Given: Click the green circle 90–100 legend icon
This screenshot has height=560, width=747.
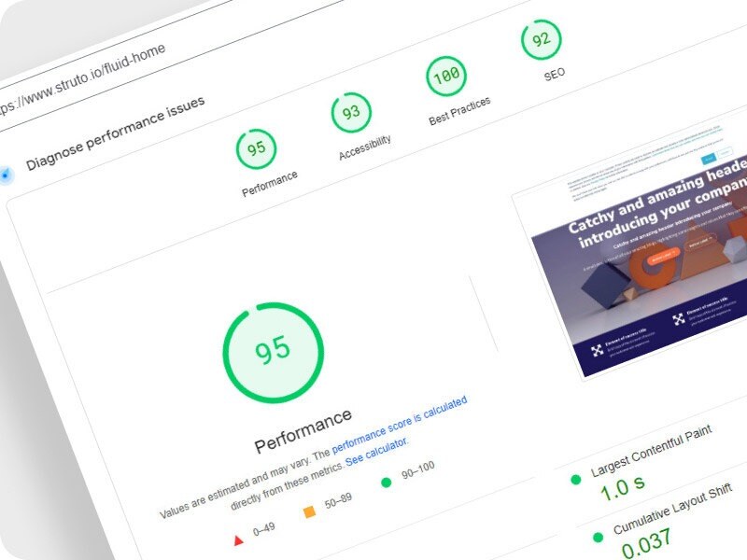Looking at the screenshot, I should (x=386, y=483).
